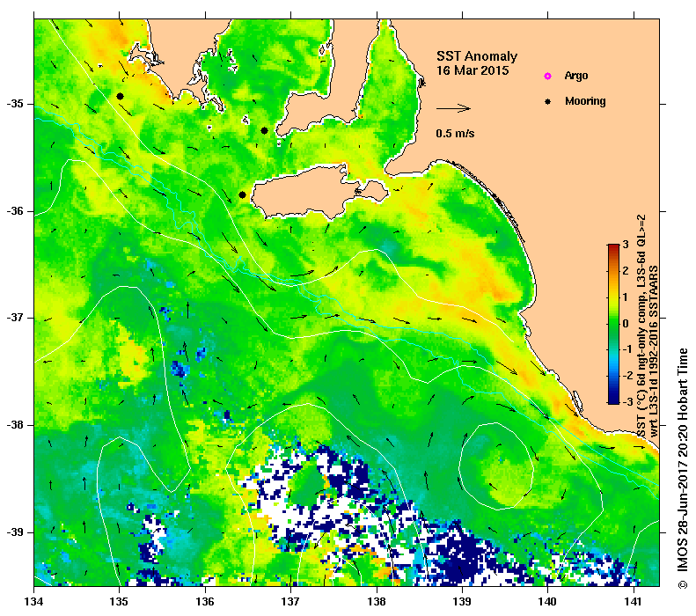Click the 'Mooring' legend label

[x=585, y=101]
